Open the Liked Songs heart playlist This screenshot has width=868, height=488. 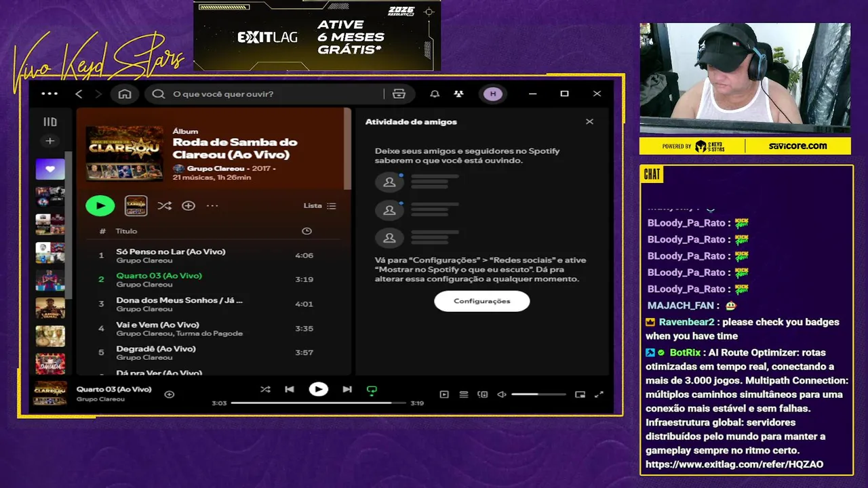[x=50, y=169]
